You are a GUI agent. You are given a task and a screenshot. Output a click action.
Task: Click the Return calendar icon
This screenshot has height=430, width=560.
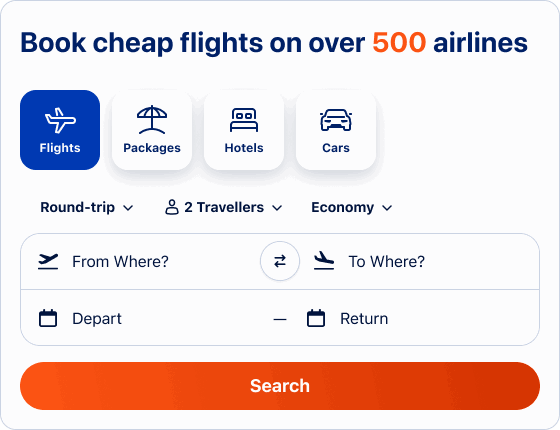coord(316,318)
